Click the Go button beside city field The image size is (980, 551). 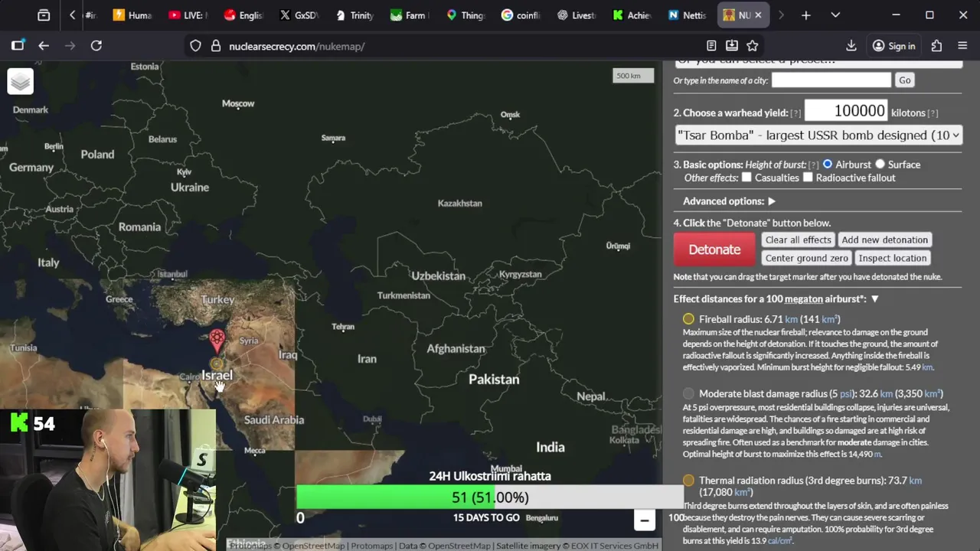click(905, 80)
